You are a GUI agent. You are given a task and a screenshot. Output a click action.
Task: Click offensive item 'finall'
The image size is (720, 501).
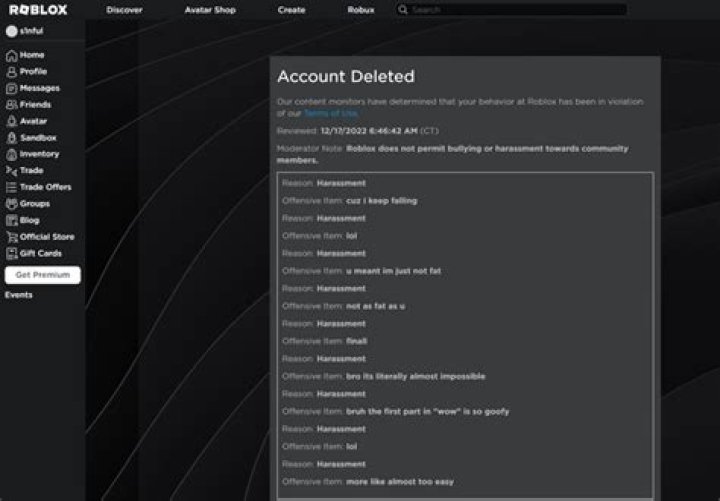point(356,341)
